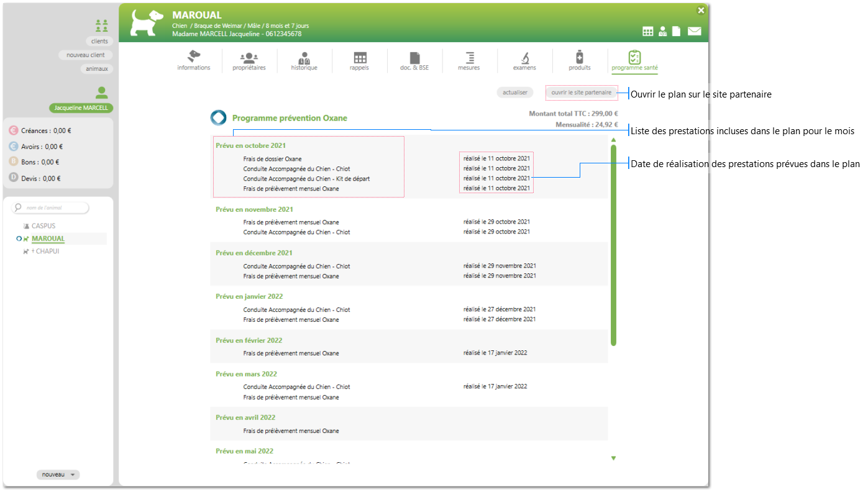Open the historique tab
868x492 pixels.
304,61
